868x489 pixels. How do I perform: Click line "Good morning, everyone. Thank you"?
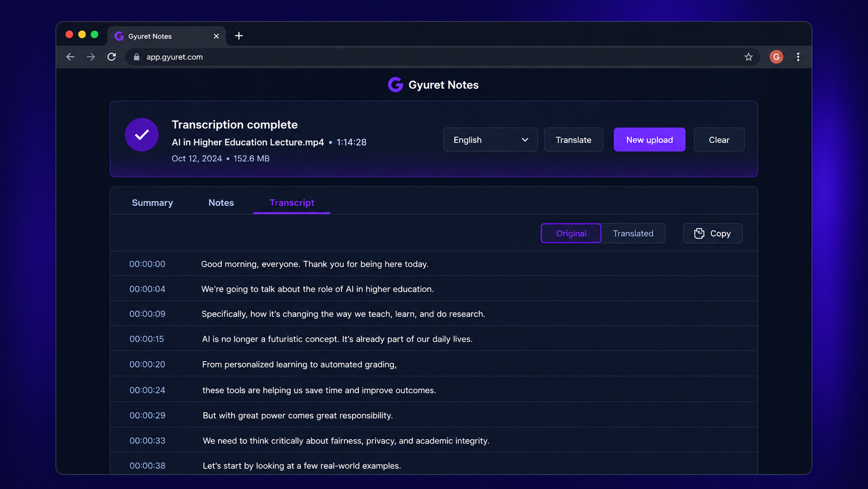(315, 264)
